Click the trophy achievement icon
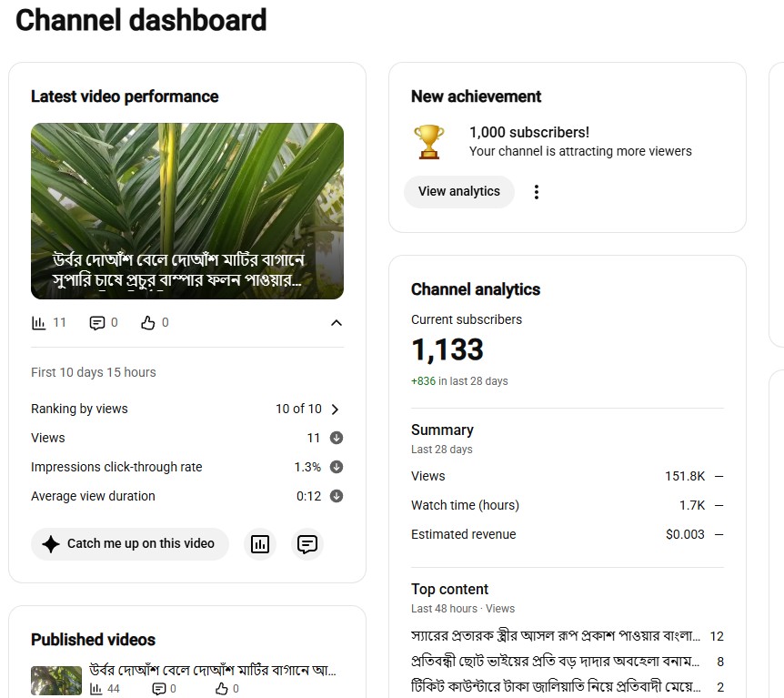Screen dimensions: 784x698 [x=429, y=142]
